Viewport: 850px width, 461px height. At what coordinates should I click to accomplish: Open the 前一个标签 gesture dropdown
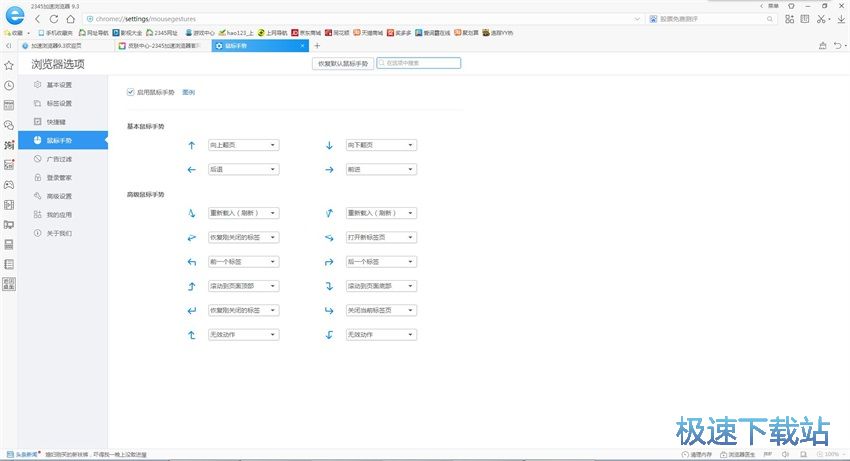click(x=243, y=261)
